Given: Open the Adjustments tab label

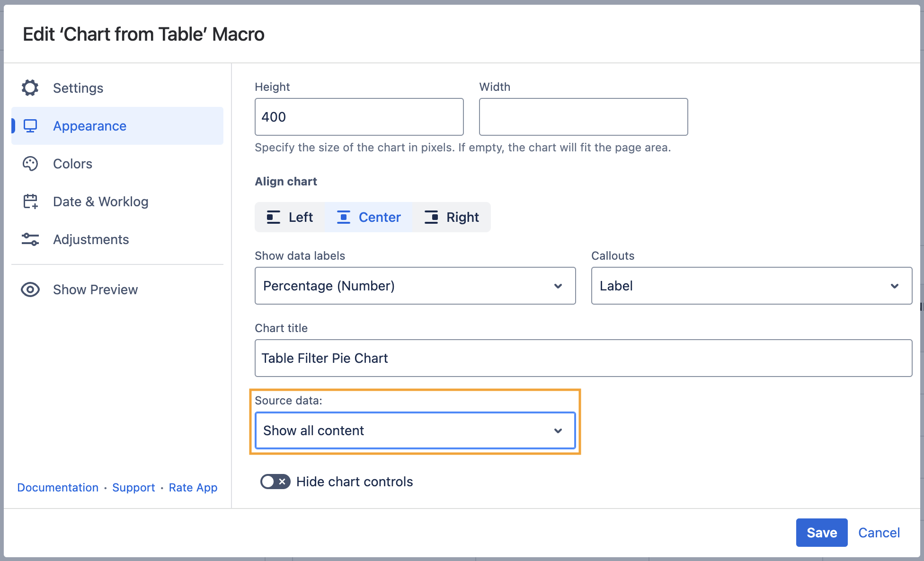Looking at the screenshot, I should click(91, 239).
